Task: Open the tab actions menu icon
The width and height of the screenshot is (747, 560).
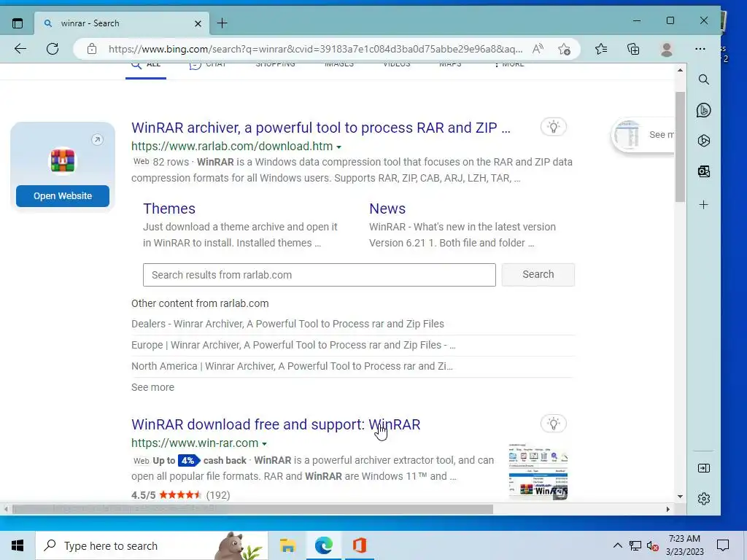Action: click(18, 23)
